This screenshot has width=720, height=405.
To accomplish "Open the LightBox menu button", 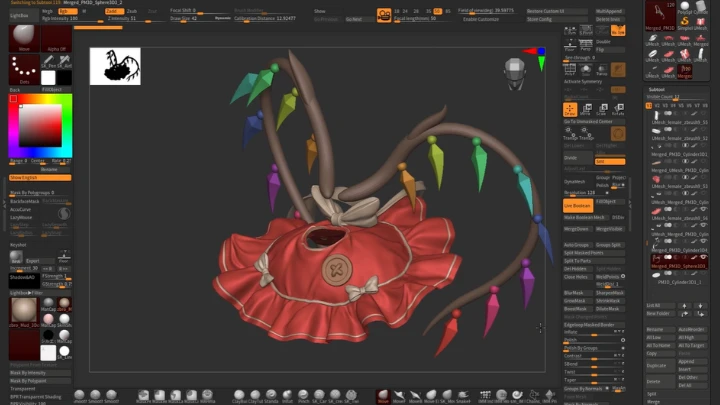I will click(x=19, y=16).
